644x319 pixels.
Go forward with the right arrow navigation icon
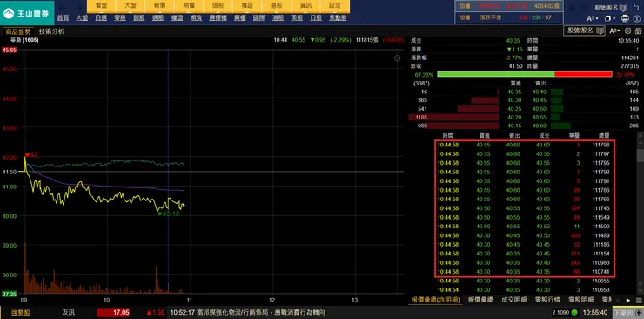(79, 7)
